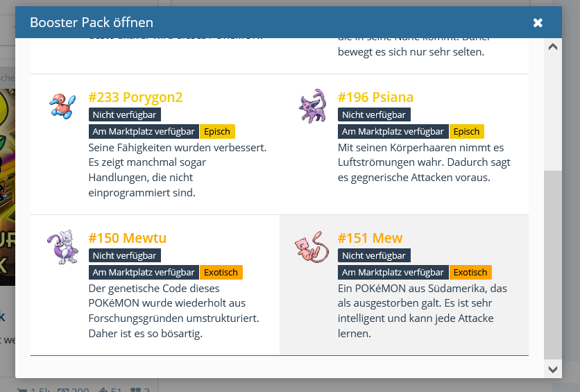Click Porygon2's Am Marktplatz verfügbar badge

tap(144, 131)
